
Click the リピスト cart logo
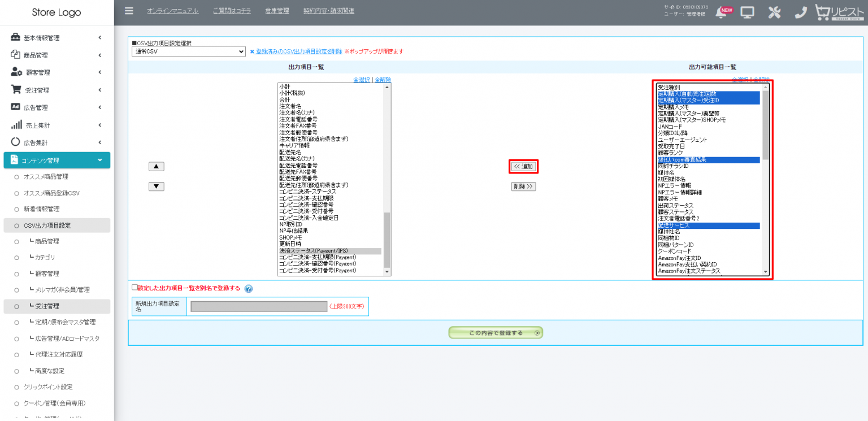coord(840,12)
